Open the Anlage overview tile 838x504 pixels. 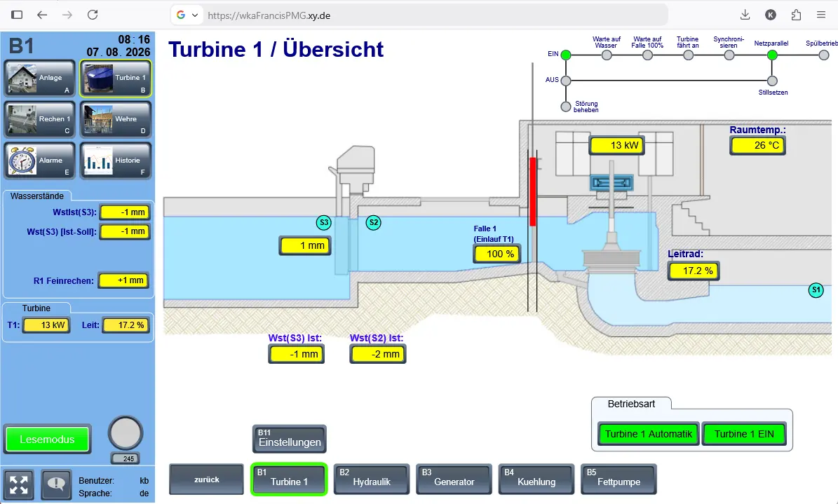(40, 78)
